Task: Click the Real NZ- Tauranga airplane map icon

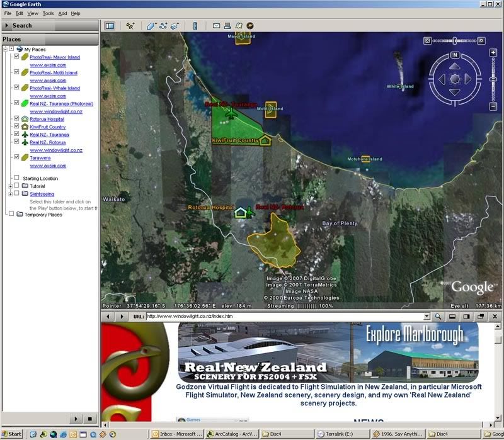Action: (231, 114)
